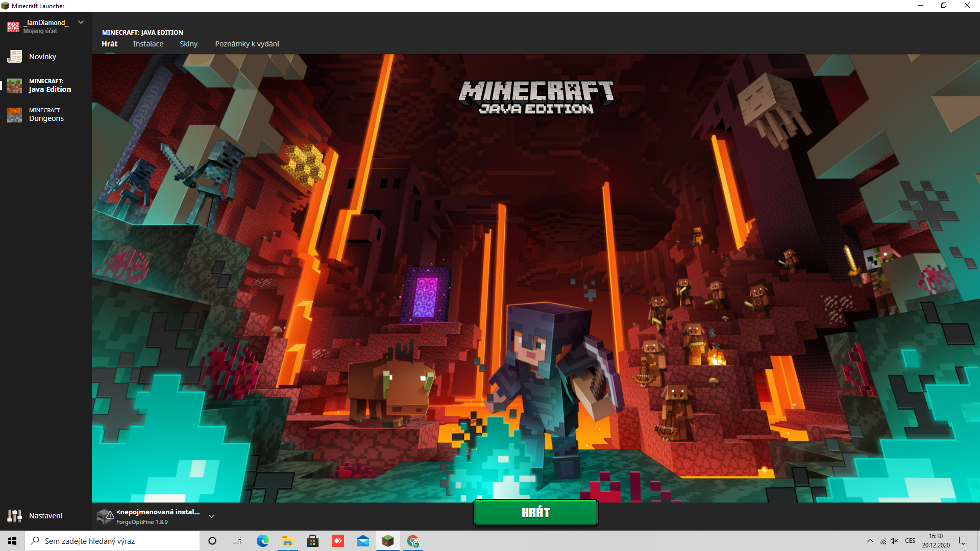Open Minecraft Launcher taskbar icon
This screenshot has height=551, width=980.
pyautogui.click(x=388, y=541)
